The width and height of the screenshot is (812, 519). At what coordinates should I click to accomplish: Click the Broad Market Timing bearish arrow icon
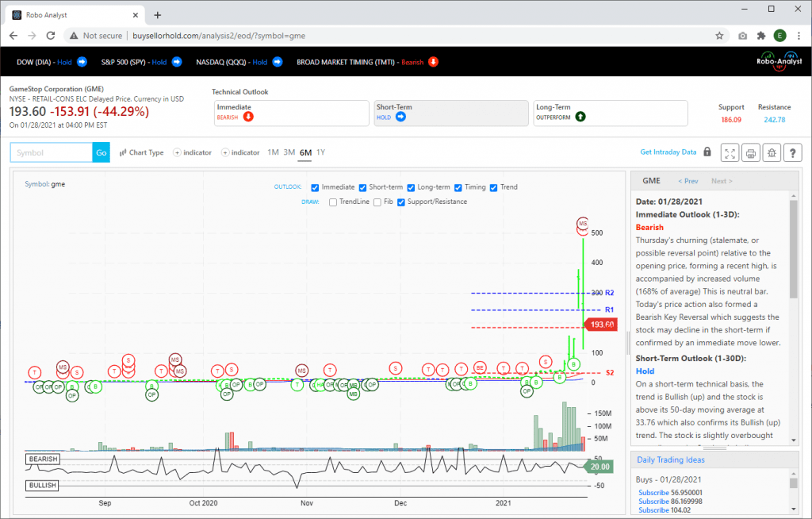point(434,62)
